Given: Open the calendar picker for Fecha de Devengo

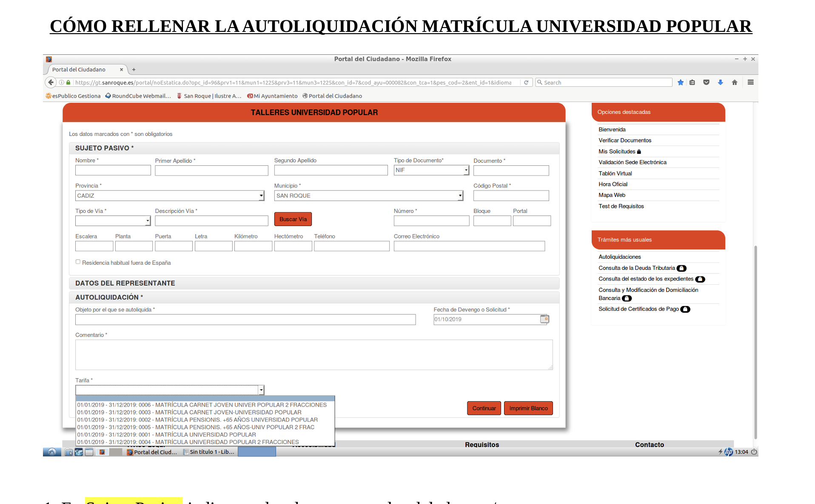Looking at the screenshot, I should tap(544, 319).
